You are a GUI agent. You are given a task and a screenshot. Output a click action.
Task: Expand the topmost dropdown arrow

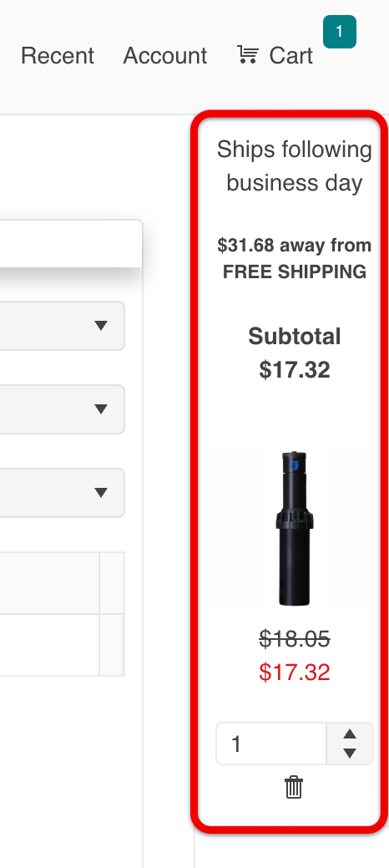pyautogui.click(x=101, y=326)
